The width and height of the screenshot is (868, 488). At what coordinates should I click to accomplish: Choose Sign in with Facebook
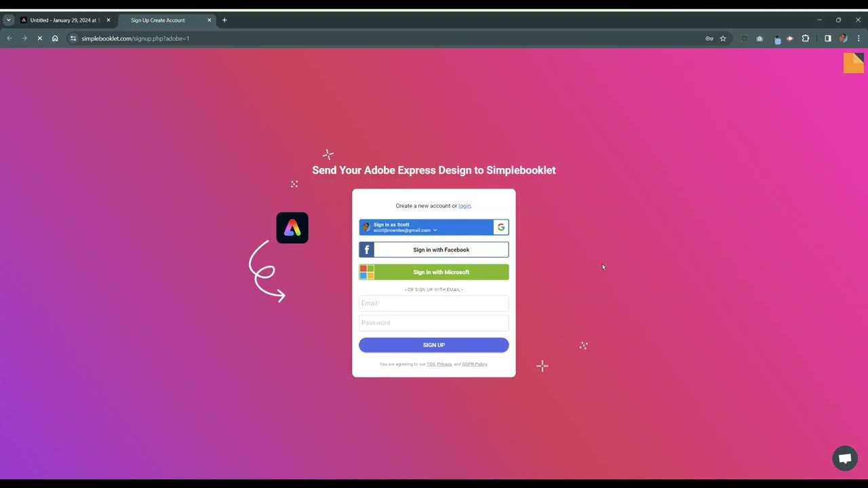[x=434, y=249]
